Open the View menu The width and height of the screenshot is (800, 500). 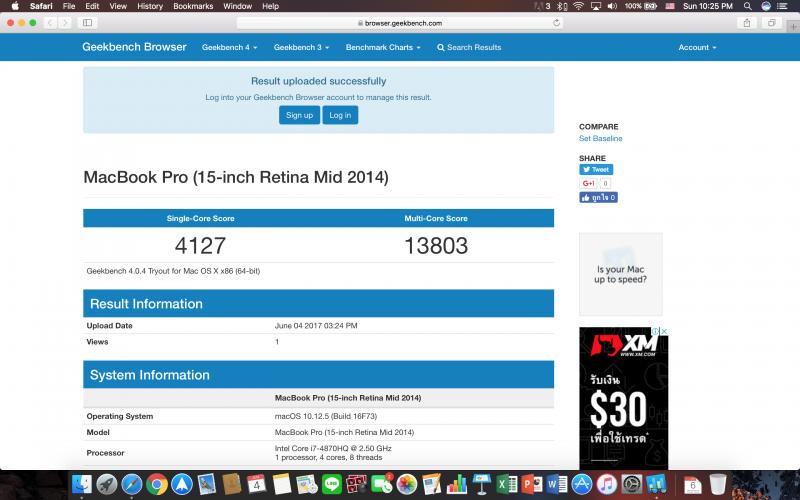tap(118, 6)
